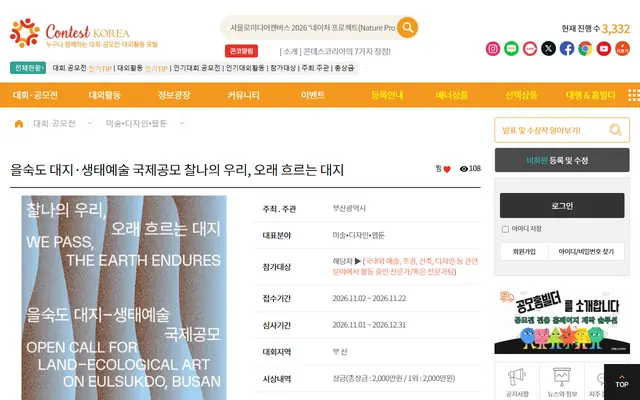The image size is (640, 400).
Task: Open the 배너상품 menu
Action: coord(452,95)
